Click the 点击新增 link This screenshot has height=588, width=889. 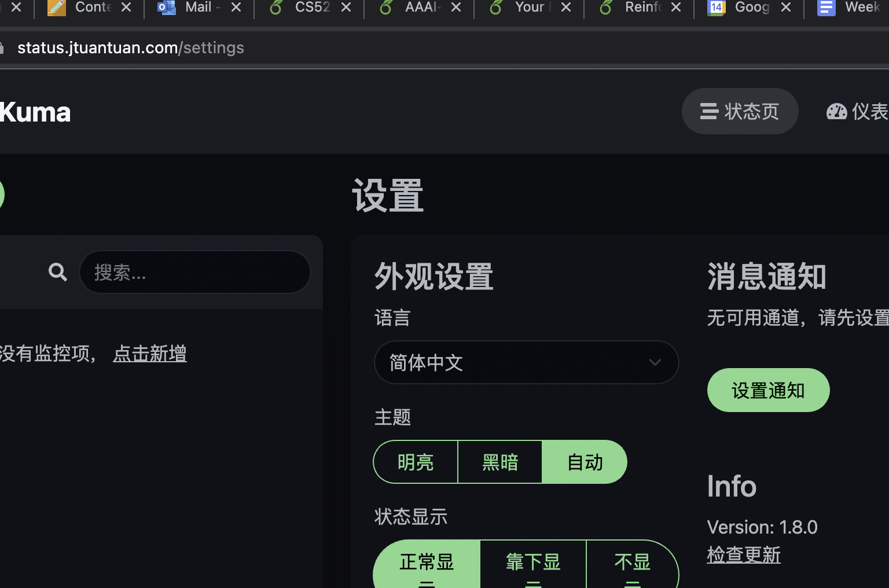pos(150,353)
